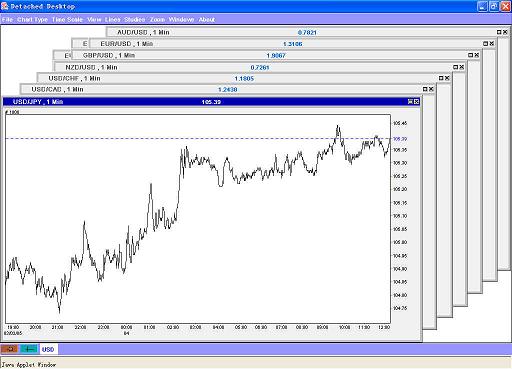Open the Studies menu
This screenshot has width=512, height=369.
coord(135,20)
